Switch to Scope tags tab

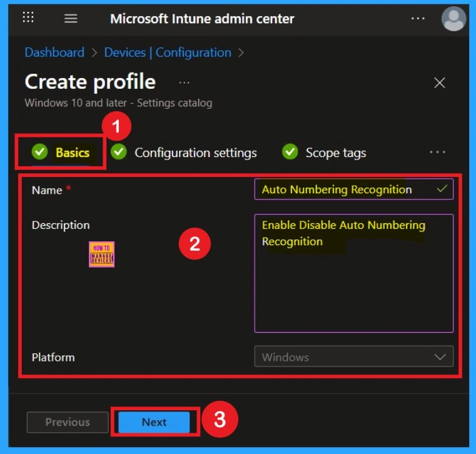pos(324,153)
